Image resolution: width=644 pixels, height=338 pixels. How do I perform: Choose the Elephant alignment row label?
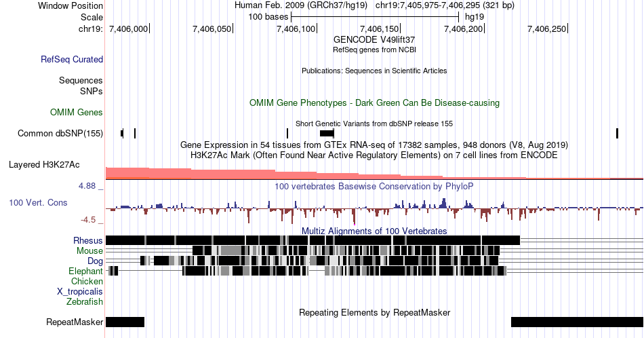pyautogui.click(x=86, y=271)
